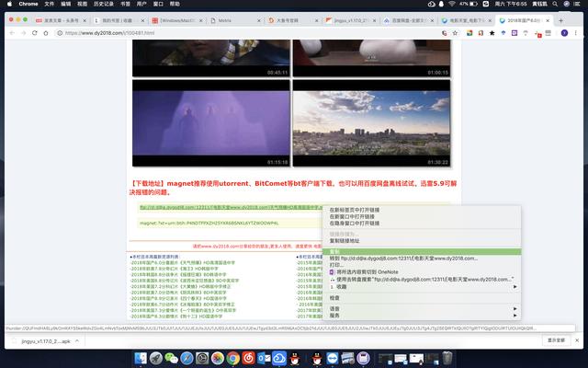Screen dimensions: 588x368
Task: Open Launchpad rocket in the Dock
Action: 156,358
